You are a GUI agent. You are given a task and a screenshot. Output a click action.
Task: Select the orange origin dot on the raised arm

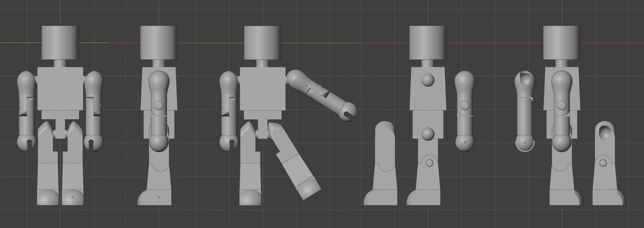point(306,86)
